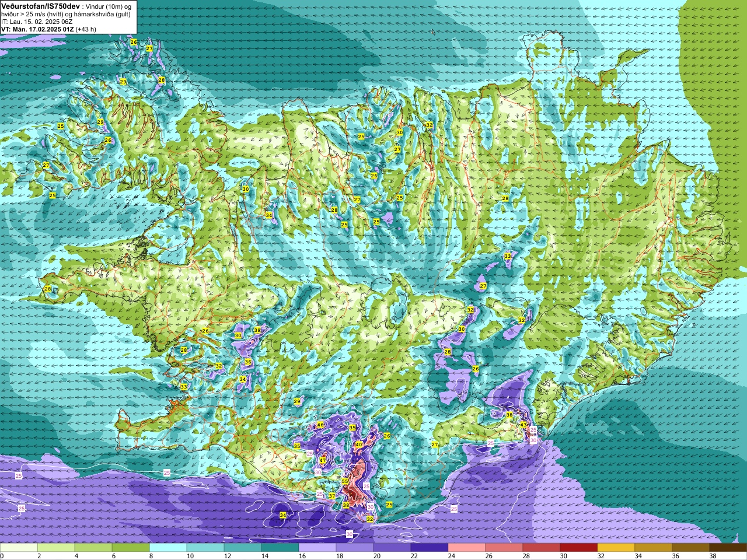Select the "12" tick label on colour scale
This screenshot has width=747, height=560.
(228, 556)
